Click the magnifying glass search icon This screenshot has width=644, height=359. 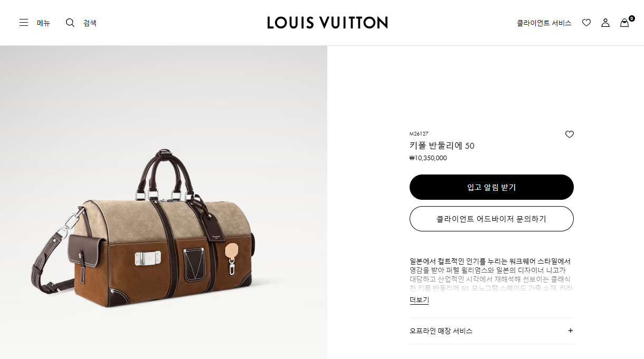(70, 23)
